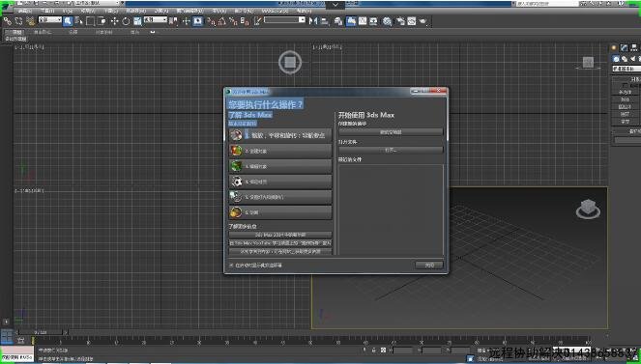
Task: Switch to the Modify command panel tab
Action: point(624,47)
